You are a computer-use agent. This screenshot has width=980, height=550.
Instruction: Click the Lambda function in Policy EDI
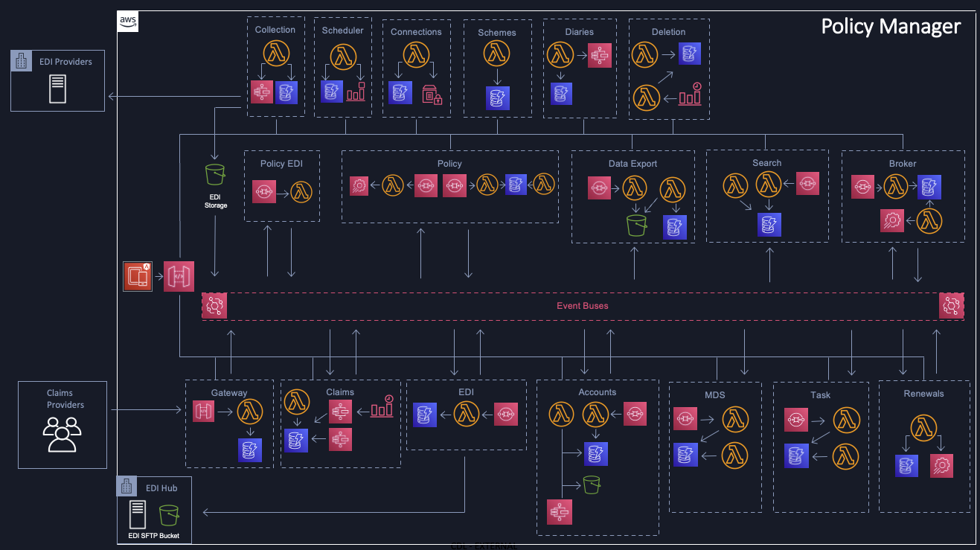click(301, 191)
